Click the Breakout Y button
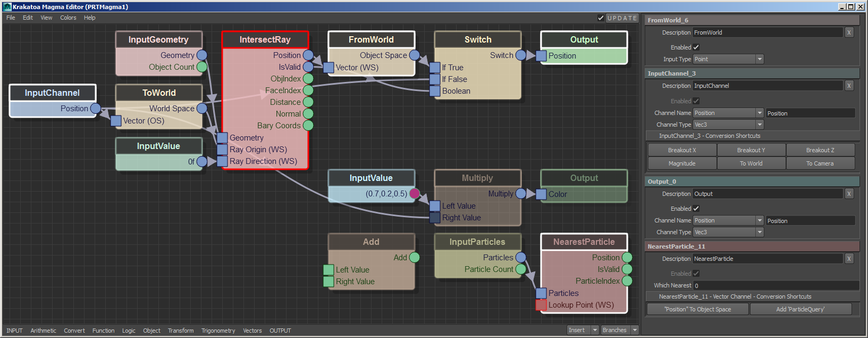The height and width of the screenshot is (338, 868). pos(751,150)
